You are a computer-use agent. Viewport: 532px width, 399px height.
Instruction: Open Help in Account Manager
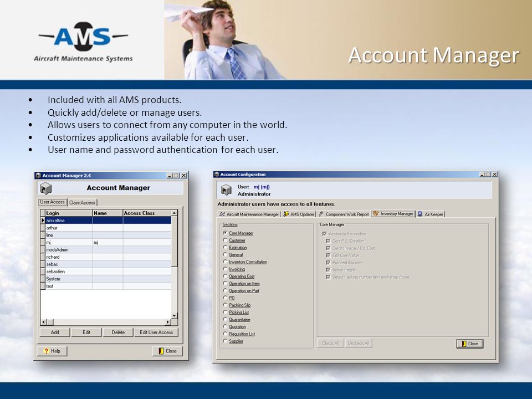(x=52, y=351)
